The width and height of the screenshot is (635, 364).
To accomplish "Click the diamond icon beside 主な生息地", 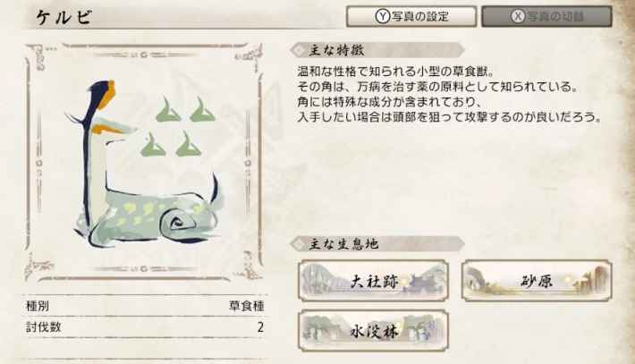I will click(300, 244).
